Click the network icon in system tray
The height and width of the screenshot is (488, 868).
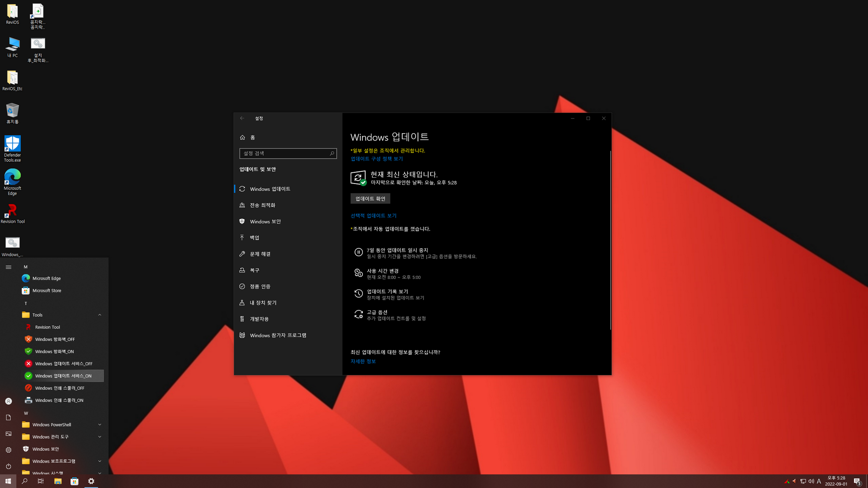click(803, 481)
